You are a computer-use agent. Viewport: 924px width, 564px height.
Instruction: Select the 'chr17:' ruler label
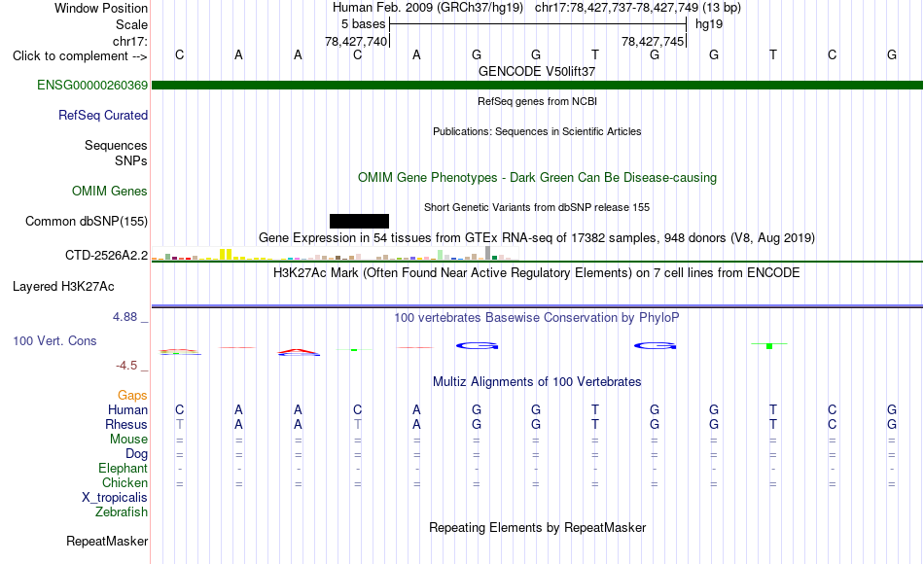[x=130, y=41]
